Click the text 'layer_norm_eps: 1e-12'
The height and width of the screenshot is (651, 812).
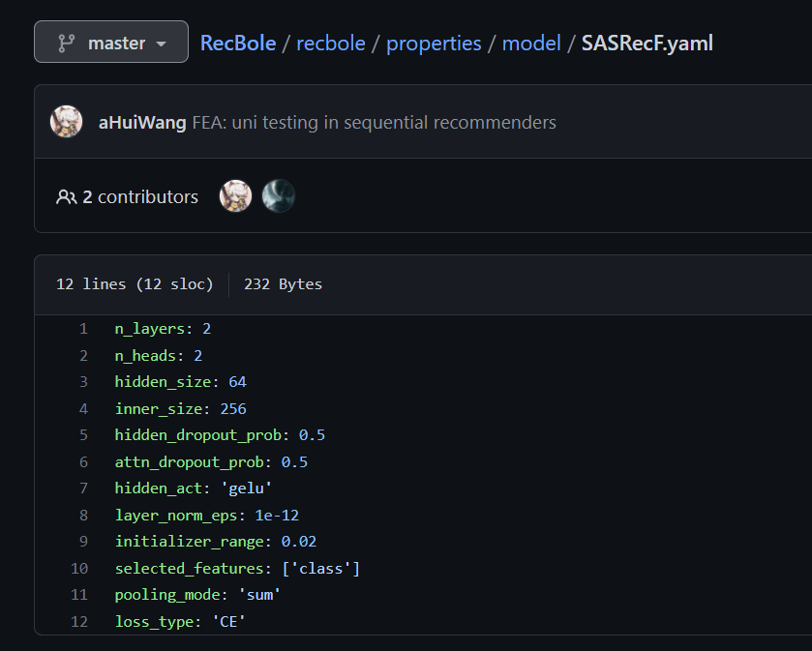click(x=206, y=516)
